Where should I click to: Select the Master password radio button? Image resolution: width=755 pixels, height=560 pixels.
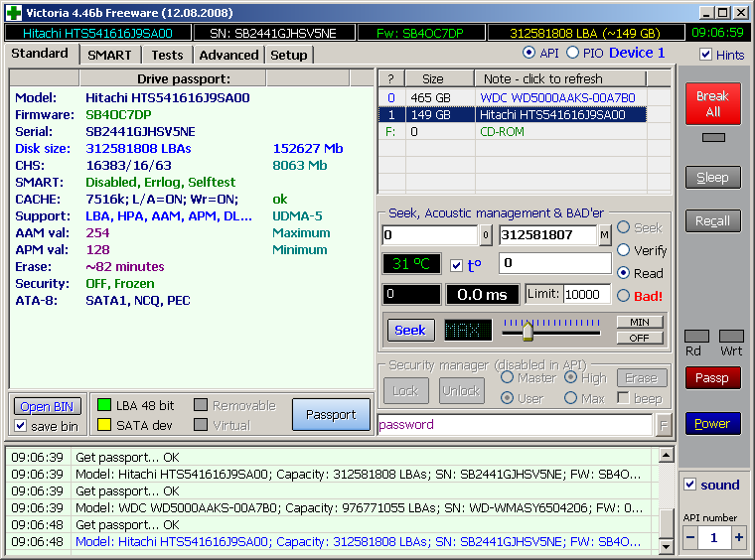point(507,377)
